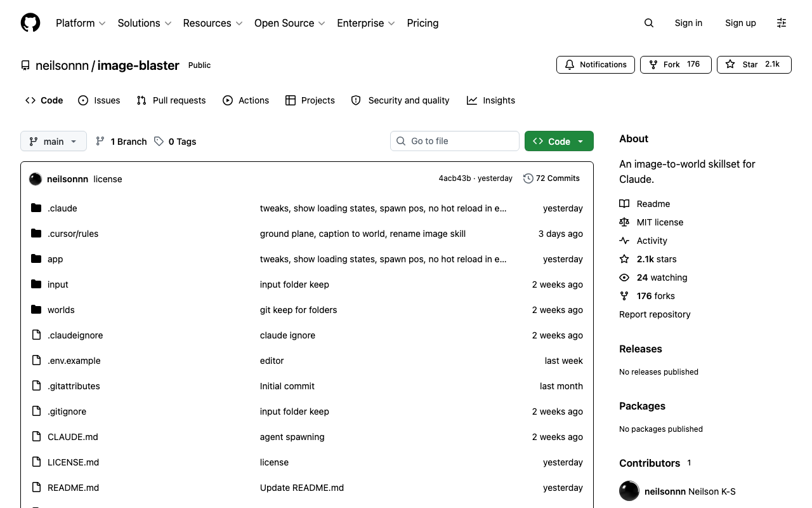Click the eye icon beside 24 watching
The width and height of the screenshot is (812, 508).
pos(624,277)
